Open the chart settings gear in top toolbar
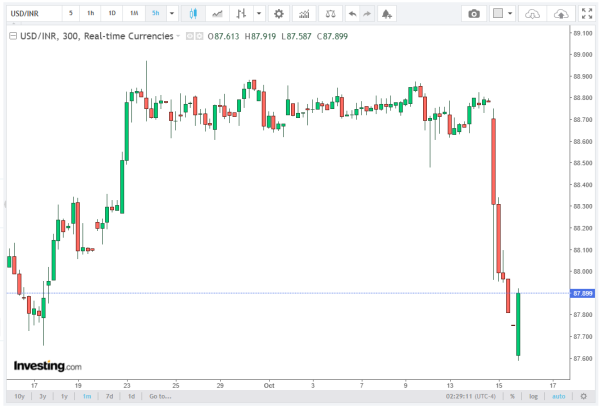Image resolution: width=600 pixels, height=408 pixels. 278,13
